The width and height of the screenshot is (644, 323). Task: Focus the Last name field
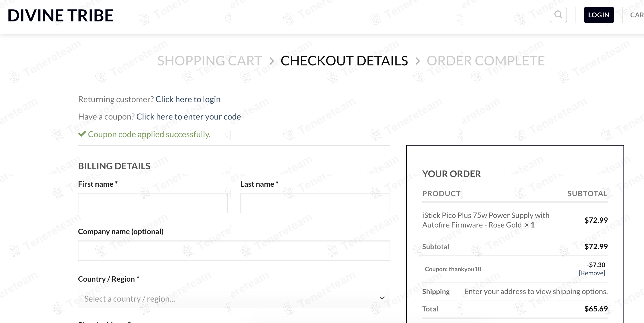tap(315, 203)
